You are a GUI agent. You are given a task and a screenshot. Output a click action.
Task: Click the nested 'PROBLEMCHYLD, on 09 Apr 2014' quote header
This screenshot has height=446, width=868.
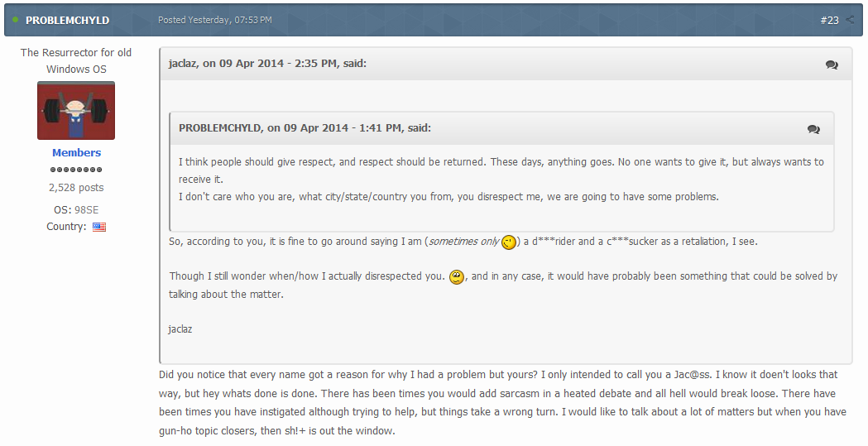(x=305, y=128)
